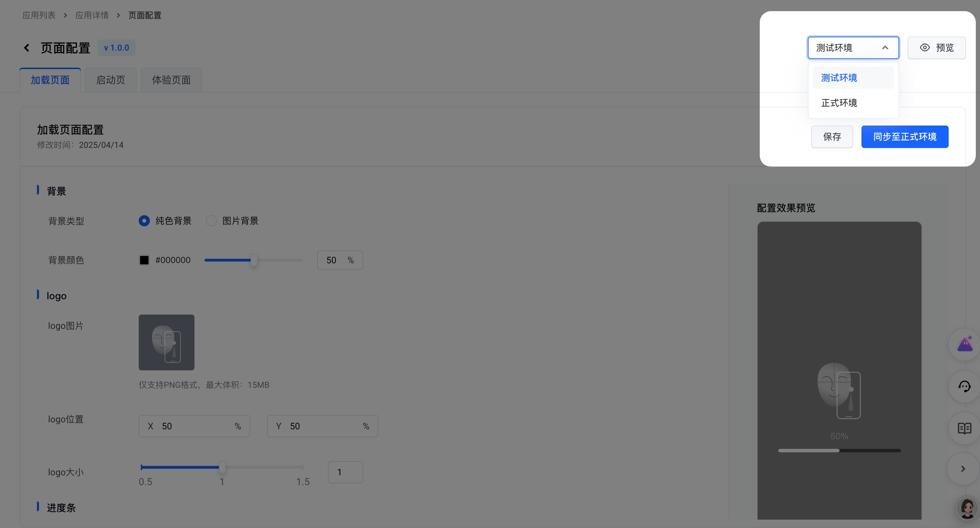
Task: Open the purple AI assistant icon
Action: coord(965,344)
